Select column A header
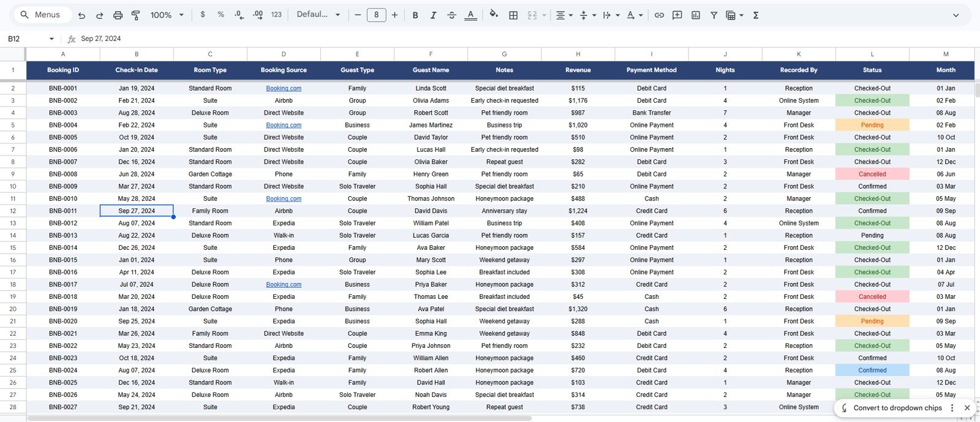The height and width of the screenshot is (422, 980). tap(63, 54)
